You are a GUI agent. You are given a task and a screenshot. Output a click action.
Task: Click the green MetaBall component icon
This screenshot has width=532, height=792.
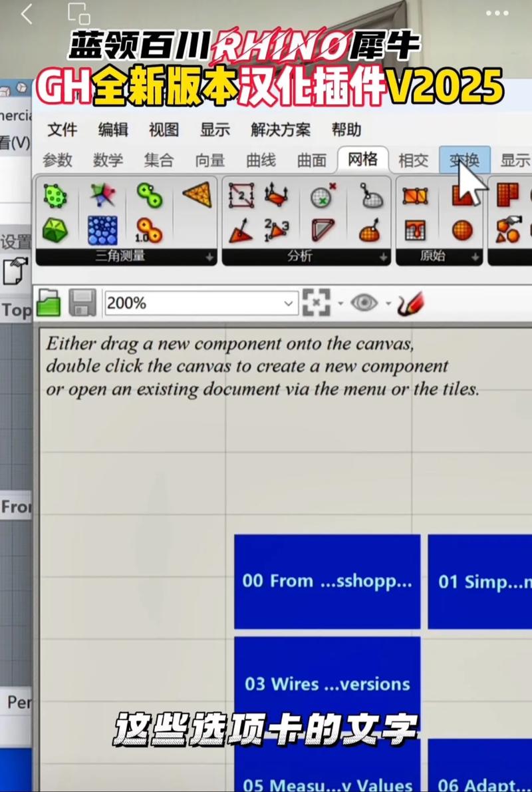click(150, 195)
